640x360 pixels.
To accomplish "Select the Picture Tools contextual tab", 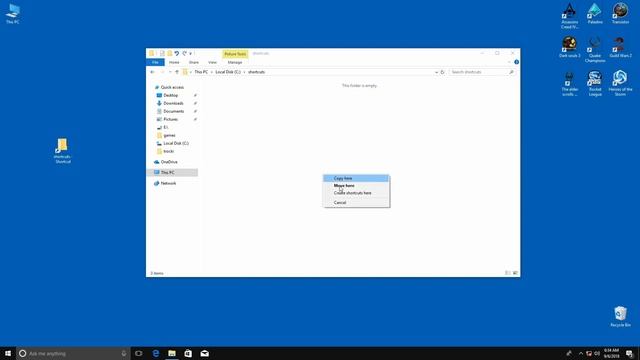I will [235, 54].
